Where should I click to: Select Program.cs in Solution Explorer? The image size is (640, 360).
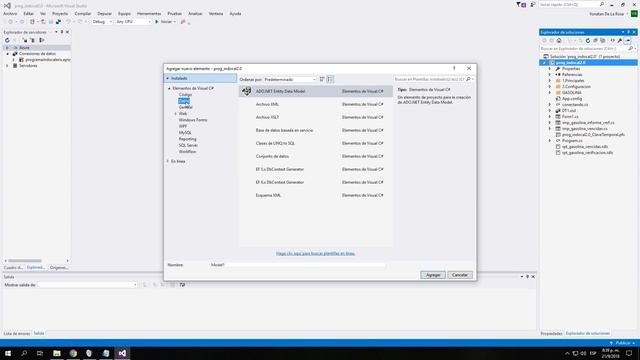(572, 141)
